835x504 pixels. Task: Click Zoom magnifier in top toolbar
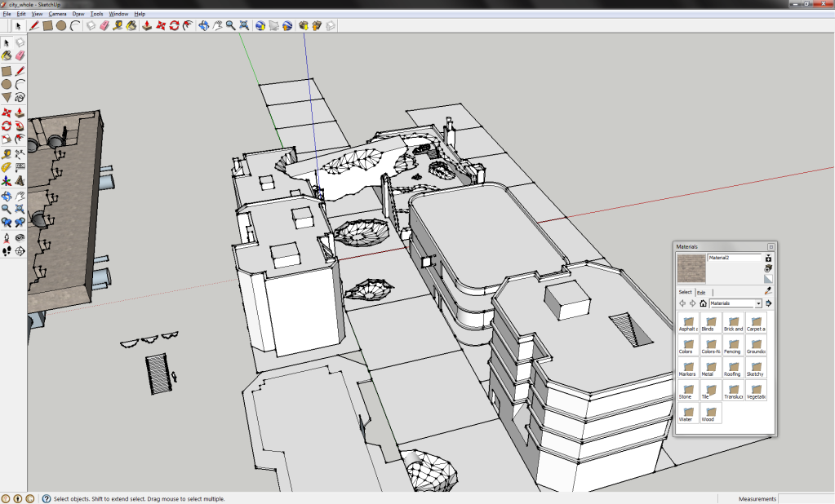[x=230, y=25]
